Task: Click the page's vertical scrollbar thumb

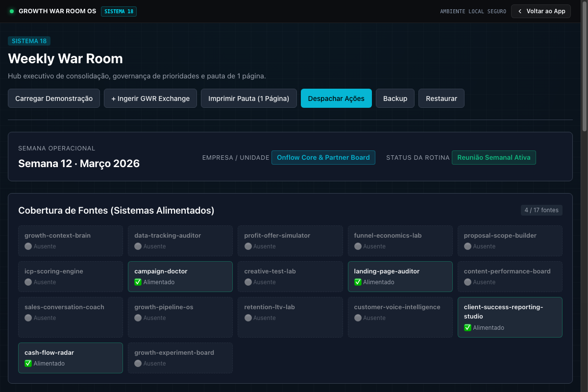Action: 584,66
